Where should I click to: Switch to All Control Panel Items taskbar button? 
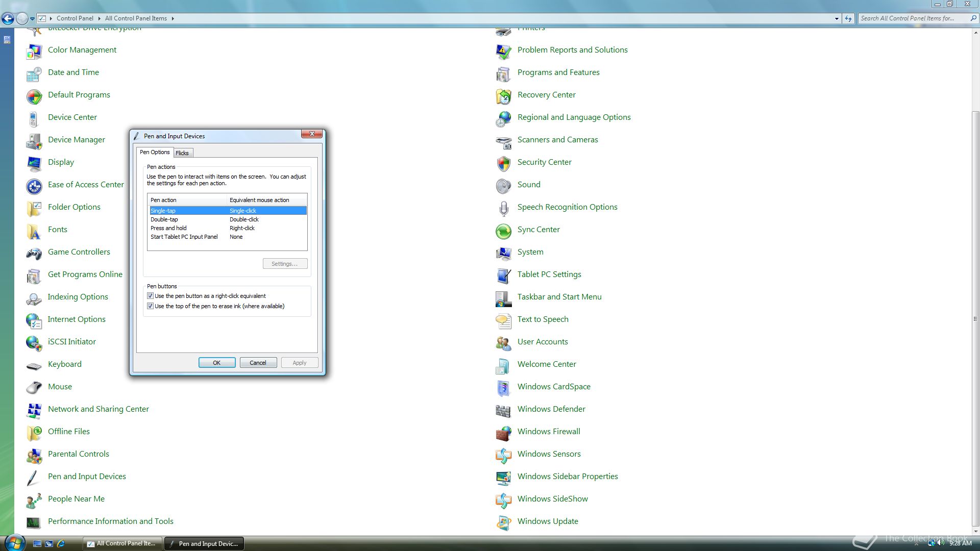122,543
